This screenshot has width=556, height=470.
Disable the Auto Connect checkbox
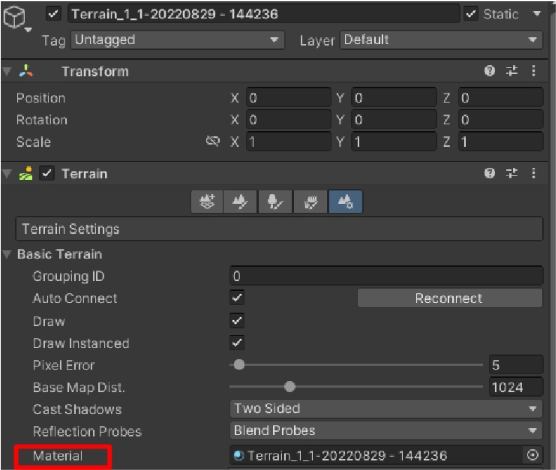coord(237,298)
